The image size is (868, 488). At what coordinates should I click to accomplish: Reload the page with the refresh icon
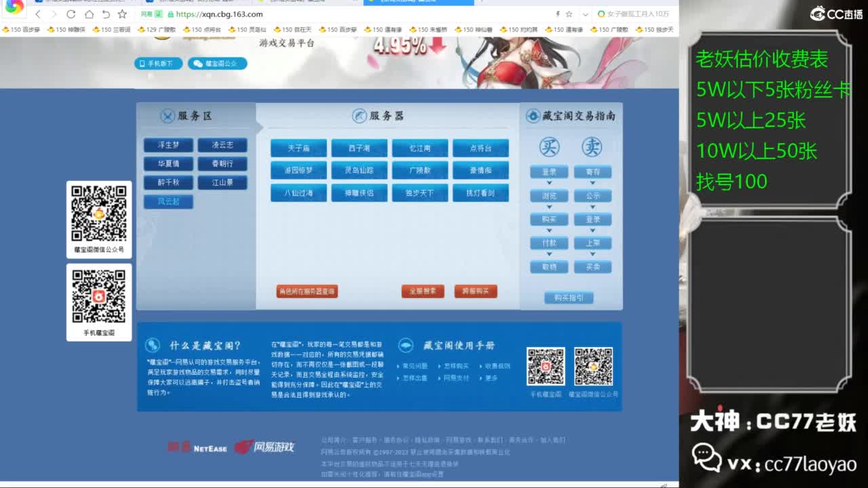coord(71,14)
